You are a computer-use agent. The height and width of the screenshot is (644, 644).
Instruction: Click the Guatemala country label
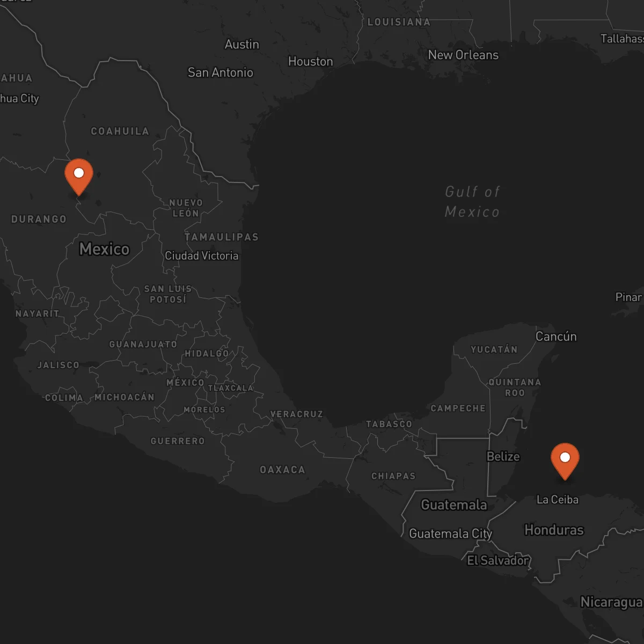coord(454,505)
